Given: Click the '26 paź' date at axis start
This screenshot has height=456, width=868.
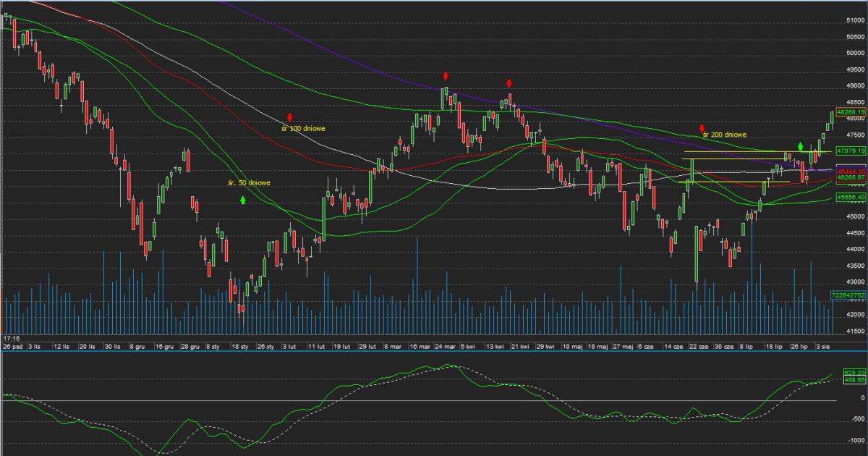Looking at the screenshot, I should [12, 347].
